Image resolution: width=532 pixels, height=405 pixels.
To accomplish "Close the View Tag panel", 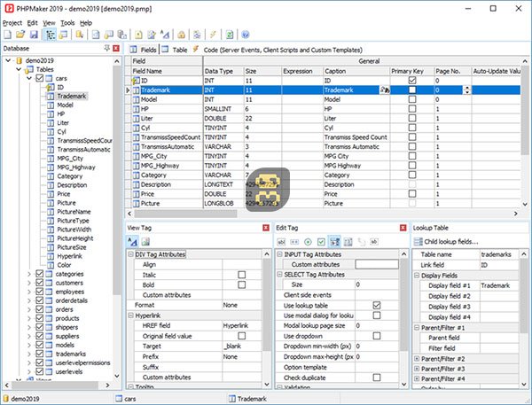I will point(266,228).
